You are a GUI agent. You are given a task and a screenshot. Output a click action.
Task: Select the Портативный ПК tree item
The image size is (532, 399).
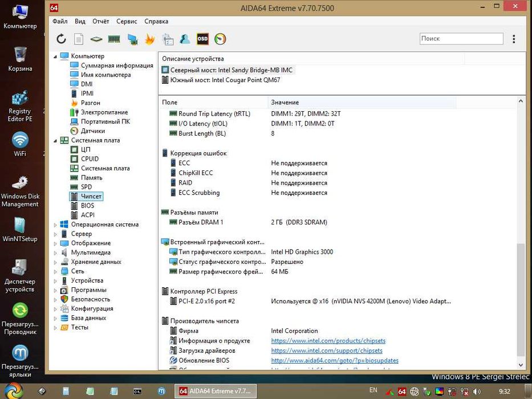tap(100, 121)
